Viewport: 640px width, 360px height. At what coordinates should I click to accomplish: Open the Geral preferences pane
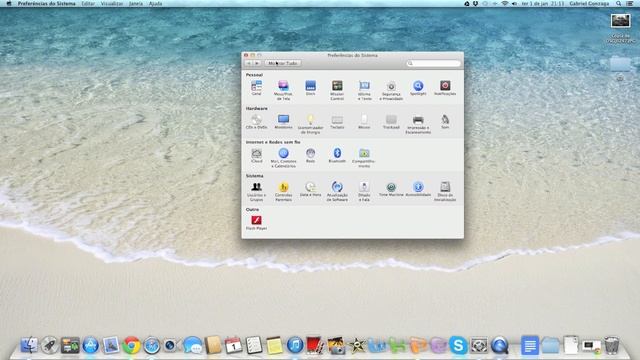point(256,88)
